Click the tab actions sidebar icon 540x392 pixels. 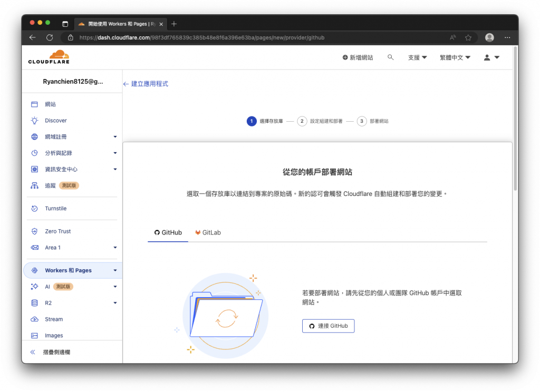tap(65, 24)
